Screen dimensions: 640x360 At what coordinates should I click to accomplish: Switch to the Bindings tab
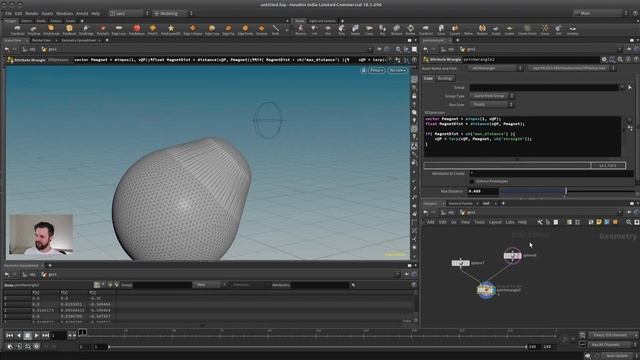pos(445,78)
